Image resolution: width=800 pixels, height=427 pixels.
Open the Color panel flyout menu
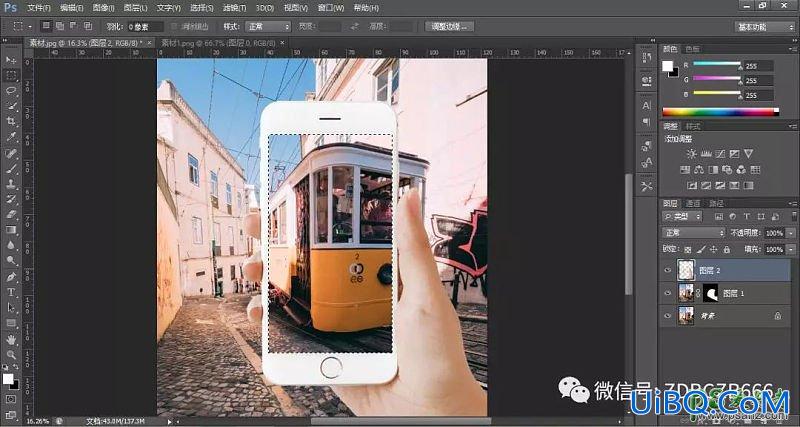tap(794, 48)
